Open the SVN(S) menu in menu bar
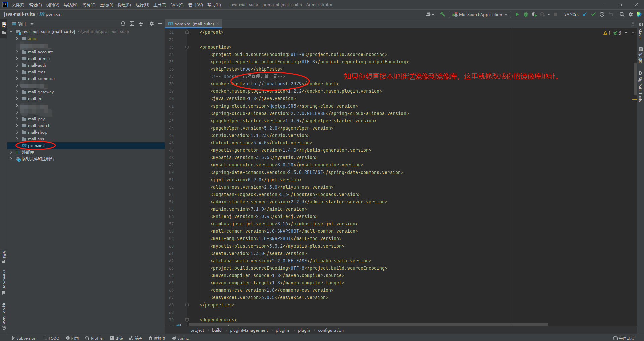The image size is (644, 341). tap(177, 5)
